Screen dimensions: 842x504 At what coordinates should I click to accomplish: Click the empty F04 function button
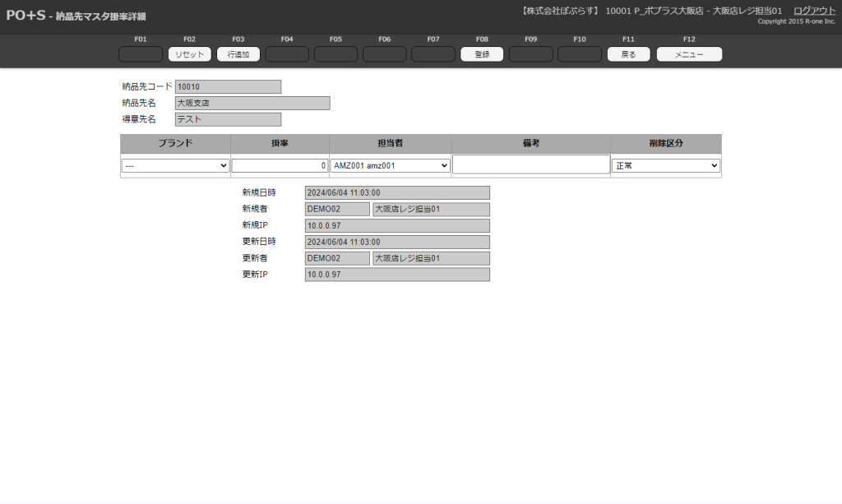[287, 54]
